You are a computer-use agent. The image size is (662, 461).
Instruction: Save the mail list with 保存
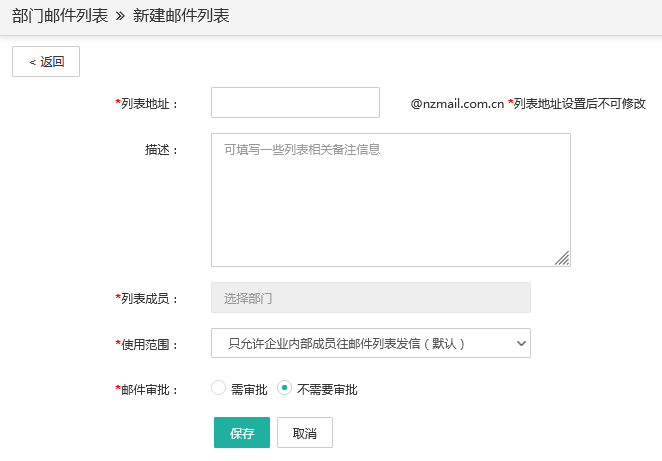tap(242, 433)
